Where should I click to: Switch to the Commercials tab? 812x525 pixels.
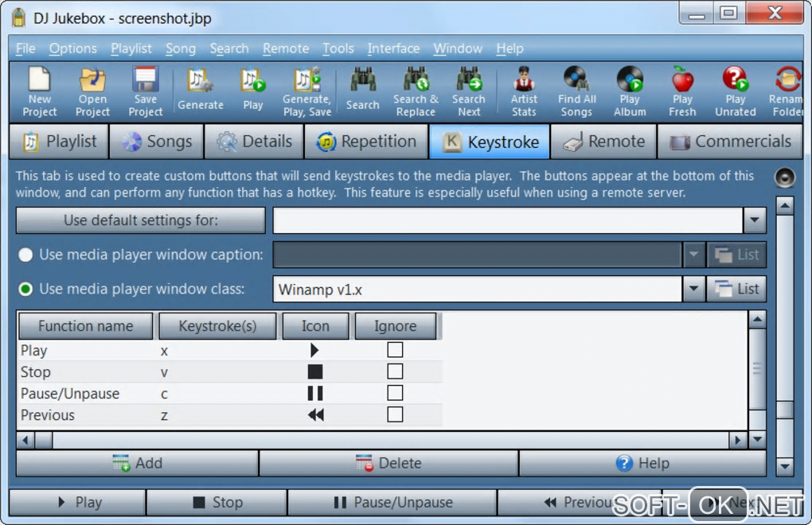click(730, 142)
